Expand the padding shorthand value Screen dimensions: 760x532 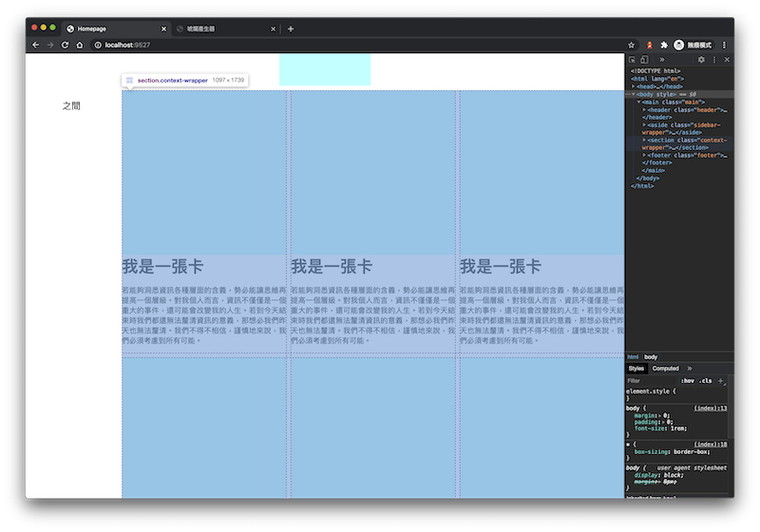click(x=662, y=422)
